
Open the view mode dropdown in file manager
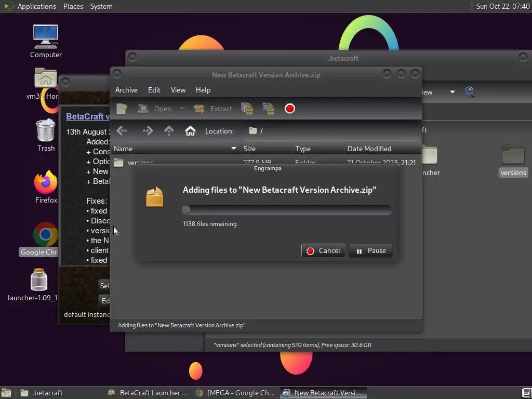click(x=453, y=92)
